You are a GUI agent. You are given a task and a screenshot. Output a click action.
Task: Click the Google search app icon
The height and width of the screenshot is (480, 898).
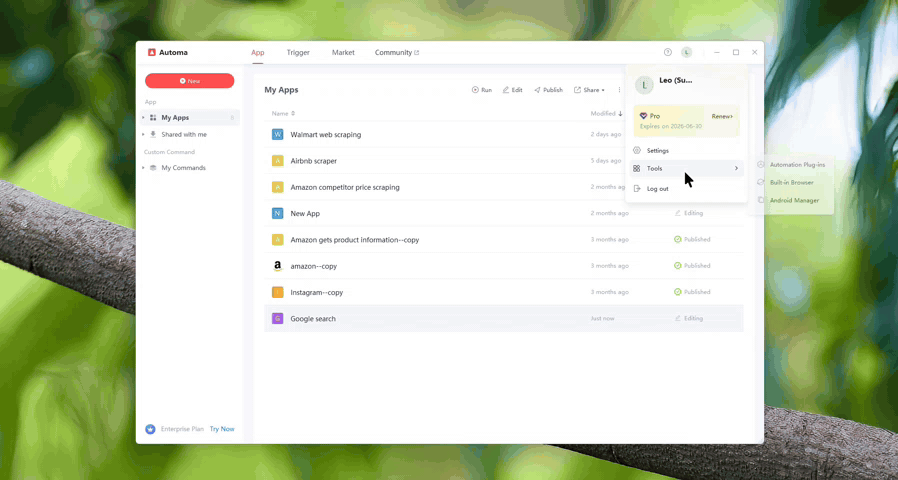(278, 318)
